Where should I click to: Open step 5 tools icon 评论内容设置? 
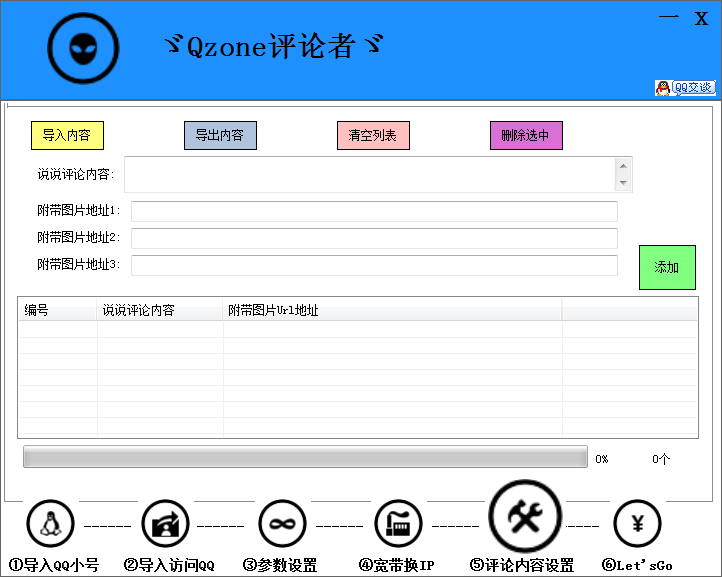click(x=525, y=516)
